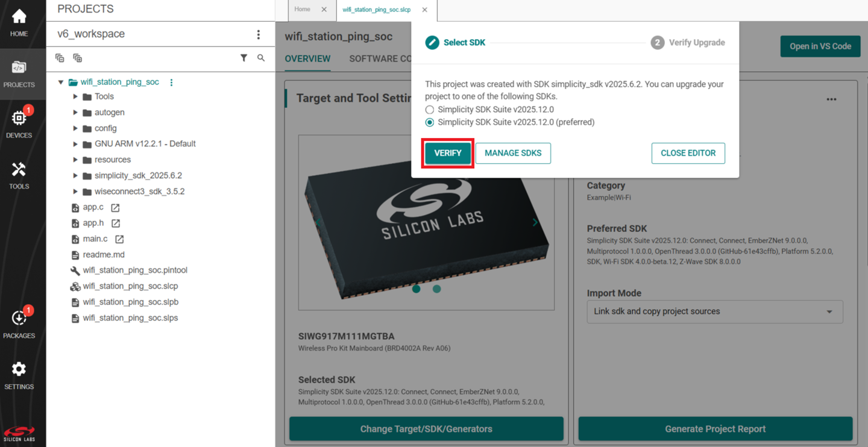
Task: Open v6_workspace three-dot menu
Action: click(259, 34)
